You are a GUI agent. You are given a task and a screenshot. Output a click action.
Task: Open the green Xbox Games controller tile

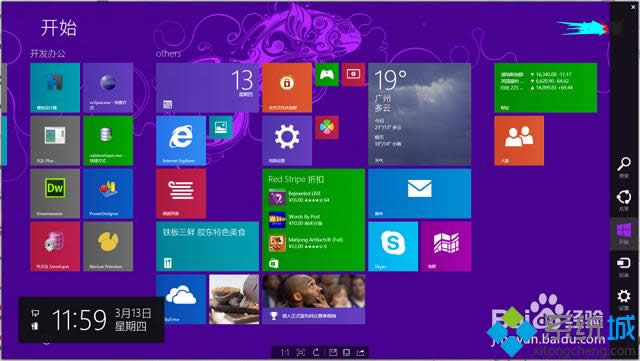pos(327,75)
